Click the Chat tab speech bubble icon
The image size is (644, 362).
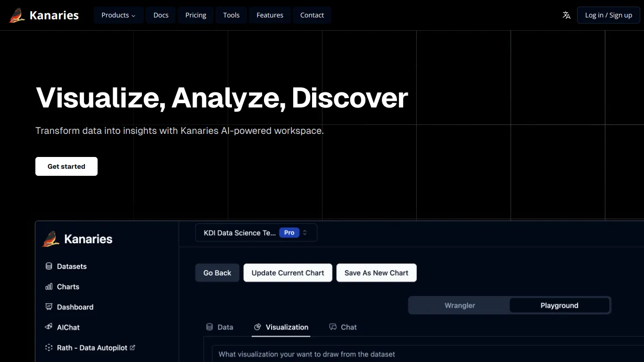(333, 327)
